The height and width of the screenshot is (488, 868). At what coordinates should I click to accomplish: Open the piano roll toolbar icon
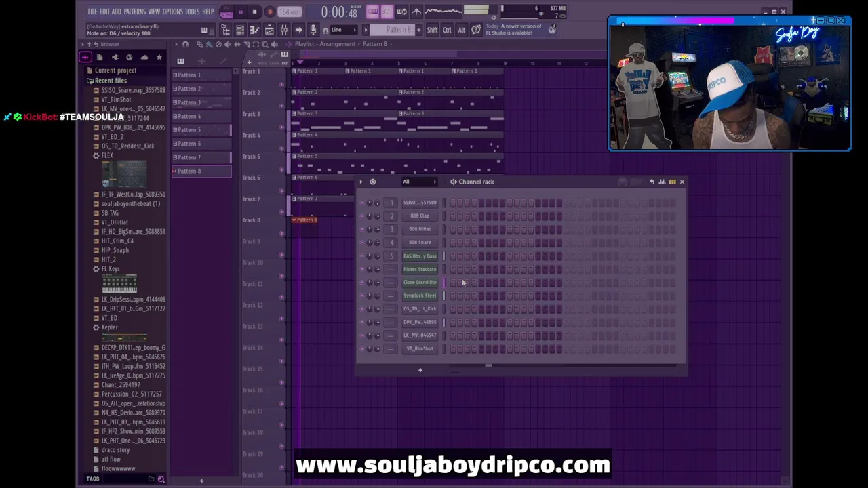tap(254, 30)
